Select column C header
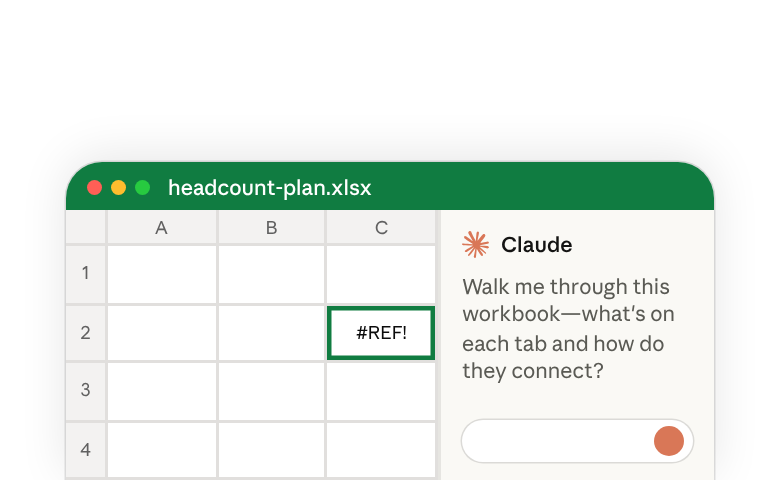The width and height of the screenshot is (780, 480). pos(381,228)
